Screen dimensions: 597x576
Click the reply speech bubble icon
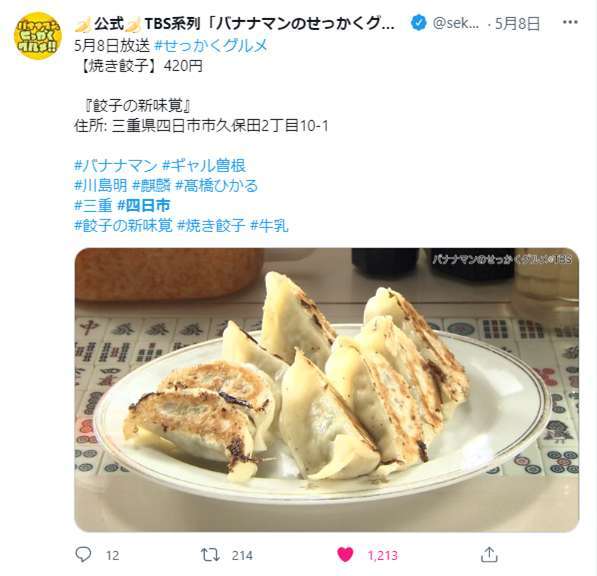point(83,555)
